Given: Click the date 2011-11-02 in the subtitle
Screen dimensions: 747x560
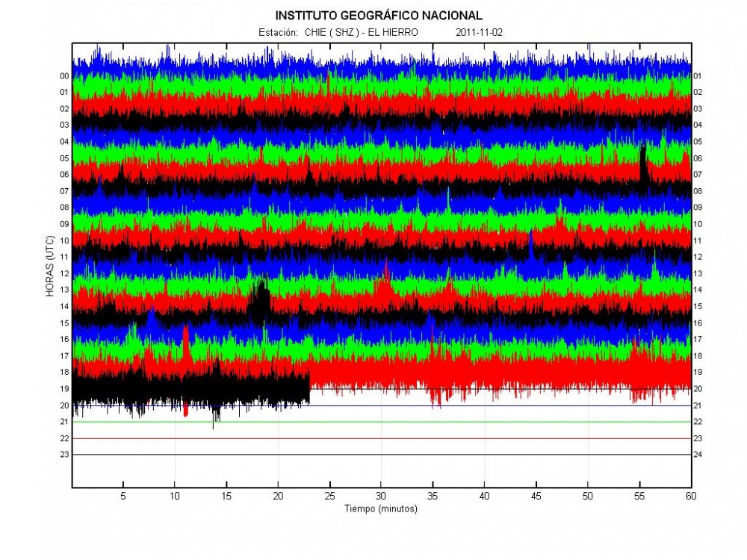Looking at the screenshot, I should (x=479, y=33).
